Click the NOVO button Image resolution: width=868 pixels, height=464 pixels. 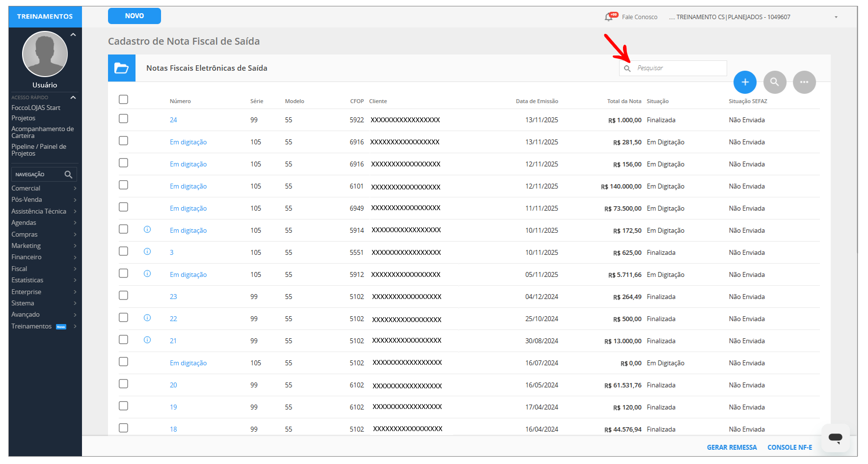(x=134, y=16)
